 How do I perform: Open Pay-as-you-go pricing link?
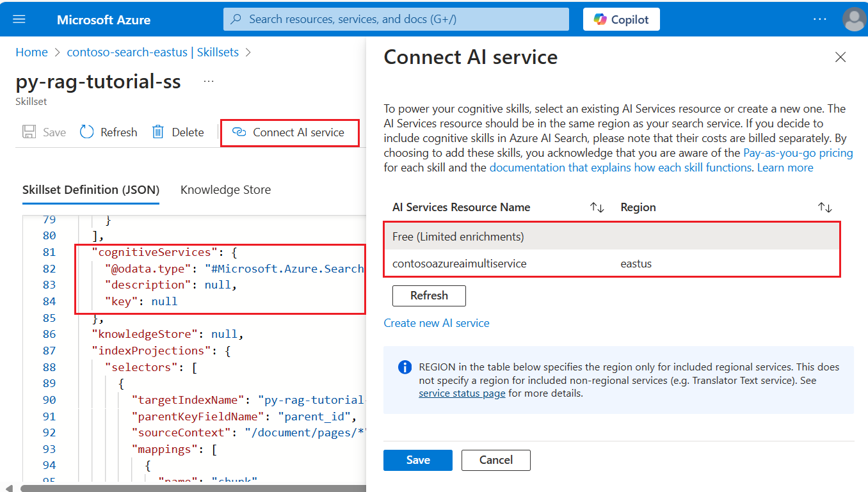click(x=798, y=153)
